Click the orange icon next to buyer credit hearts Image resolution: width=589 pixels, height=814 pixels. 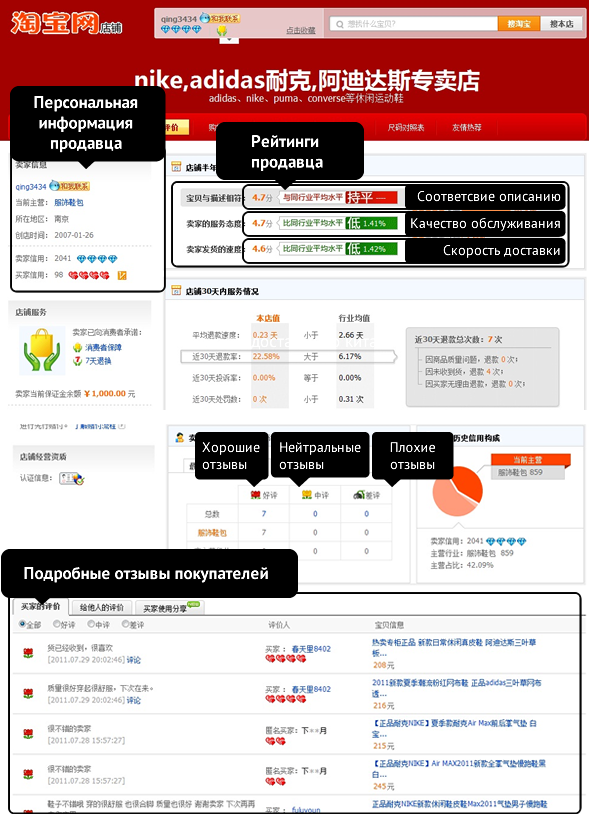pyautogui.click(x=122, y=275)
